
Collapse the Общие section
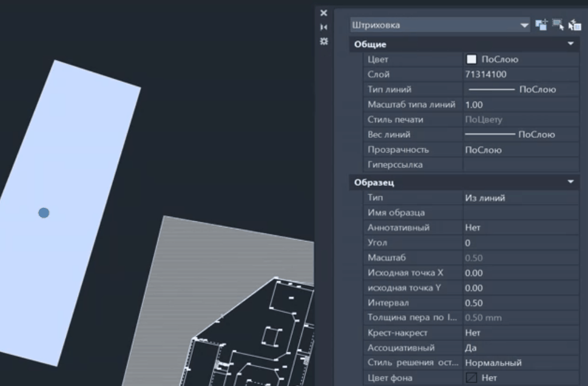coord(571,44)
